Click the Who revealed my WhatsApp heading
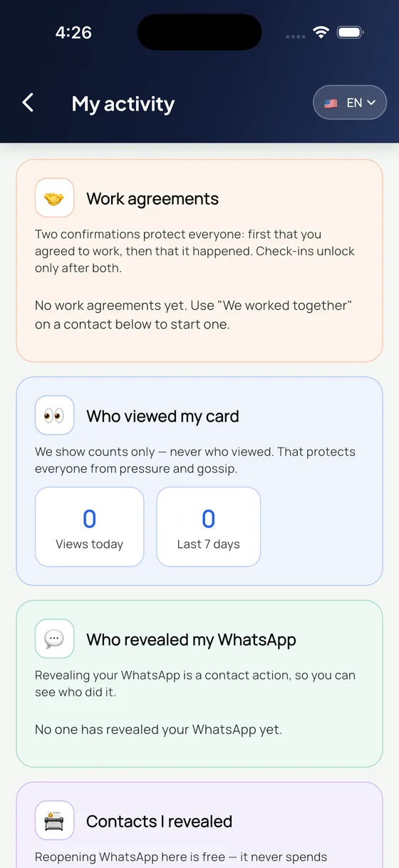 (191, 639)
